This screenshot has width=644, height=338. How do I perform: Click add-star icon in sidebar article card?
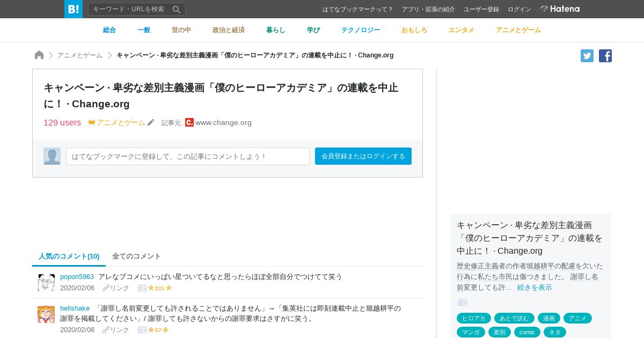pyautogui.click(x=463, y=303)
